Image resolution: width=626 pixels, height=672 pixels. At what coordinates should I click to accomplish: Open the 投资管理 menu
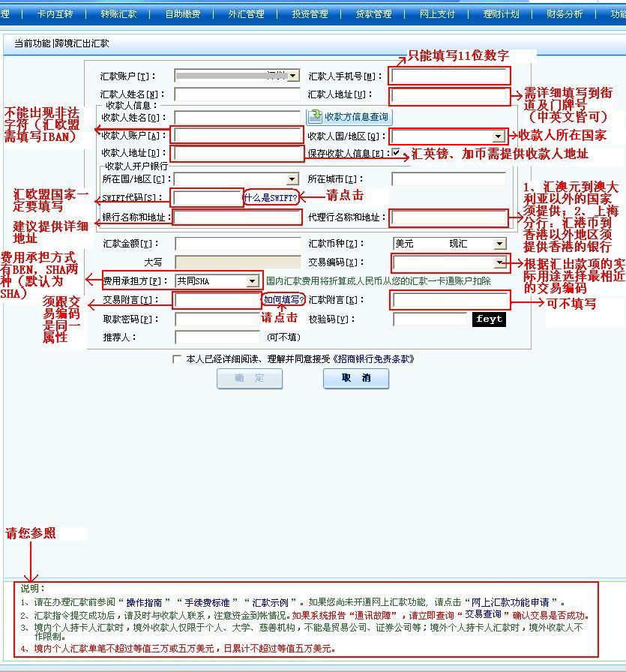click(x=310, y=14)
